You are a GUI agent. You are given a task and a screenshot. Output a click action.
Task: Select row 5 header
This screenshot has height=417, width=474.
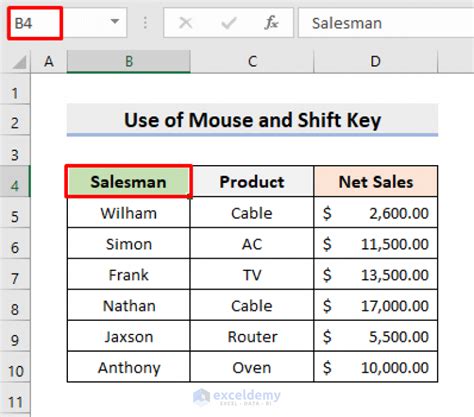[15, 212]
